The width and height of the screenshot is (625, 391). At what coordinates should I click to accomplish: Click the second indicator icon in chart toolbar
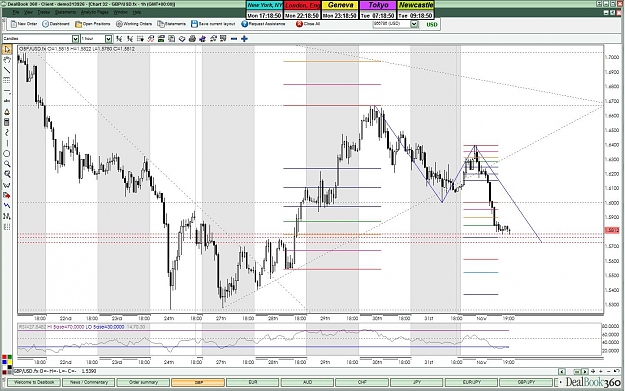130,39
